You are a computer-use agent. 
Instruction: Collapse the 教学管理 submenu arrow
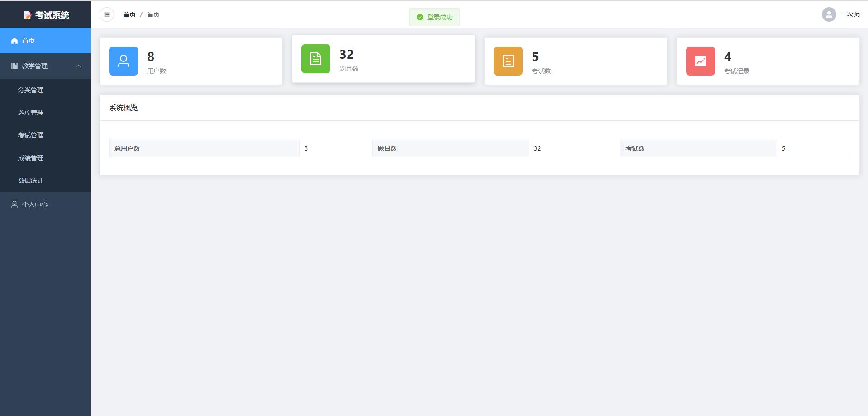pos(79,66)
